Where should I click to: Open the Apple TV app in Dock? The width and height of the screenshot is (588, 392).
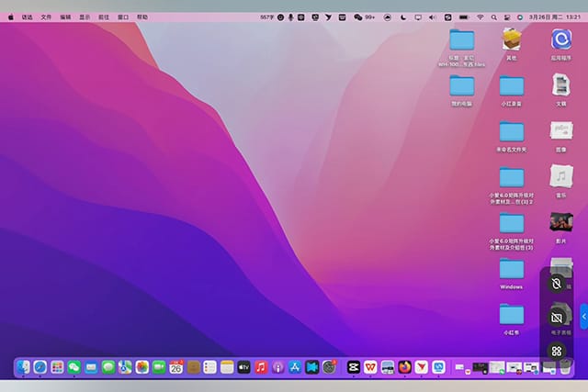(243, 367)
